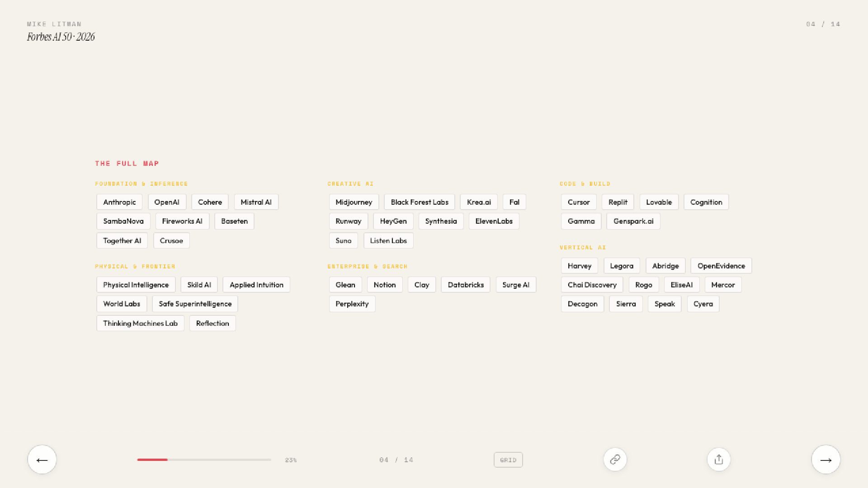Image resolution: width=868 pixels, height=488 pixels.
Task: Click the Forbes AI 50 · 2026 title
Action: pos(61,37)
